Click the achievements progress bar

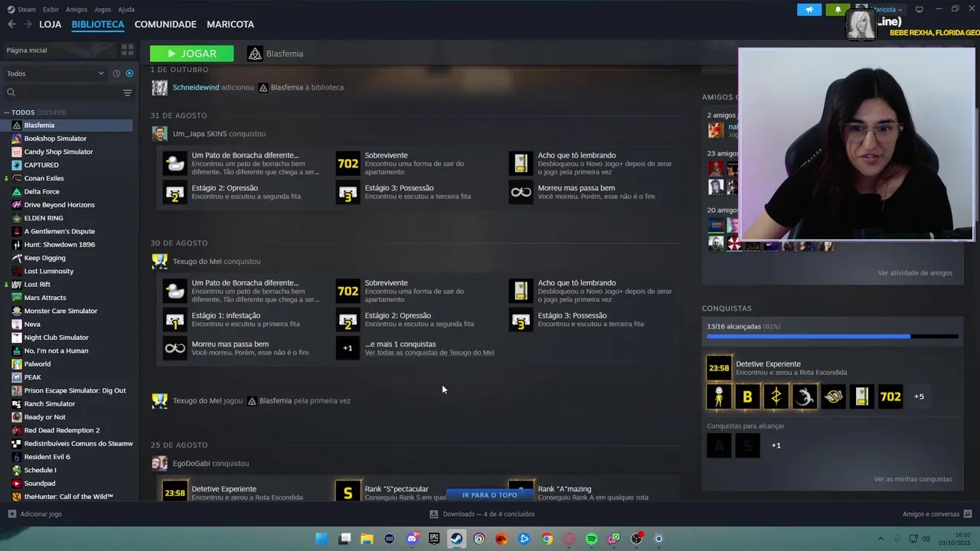point(832,336)
